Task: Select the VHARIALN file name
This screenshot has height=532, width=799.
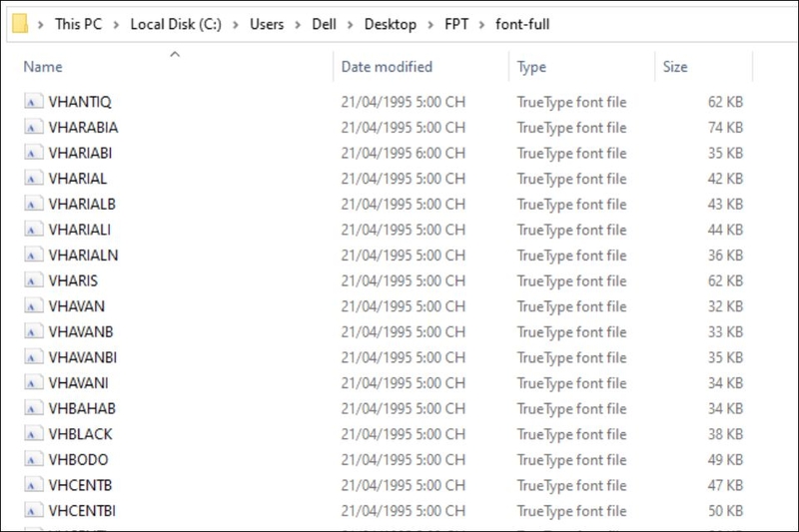Action: (83, 256)
